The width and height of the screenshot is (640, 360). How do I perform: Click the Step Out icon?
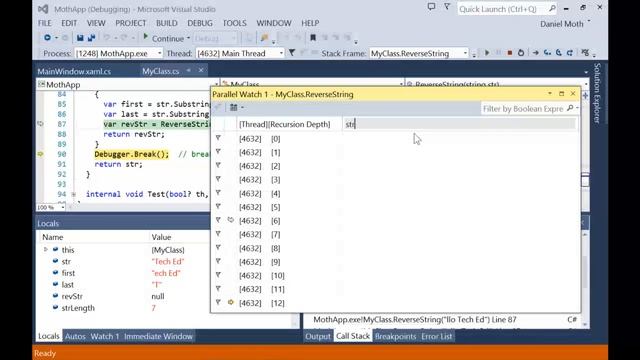(570, 53)
